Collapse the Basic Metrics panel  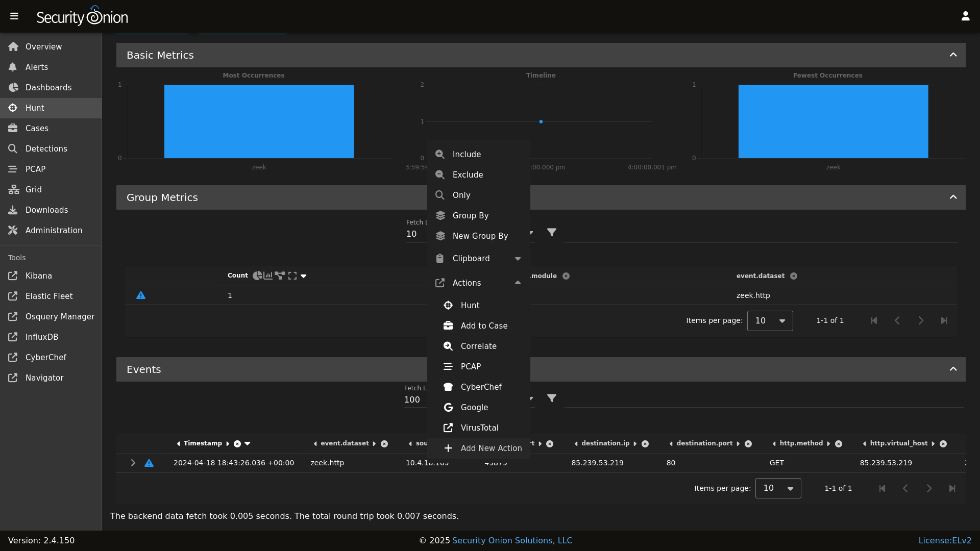click(x=953, y=55)
